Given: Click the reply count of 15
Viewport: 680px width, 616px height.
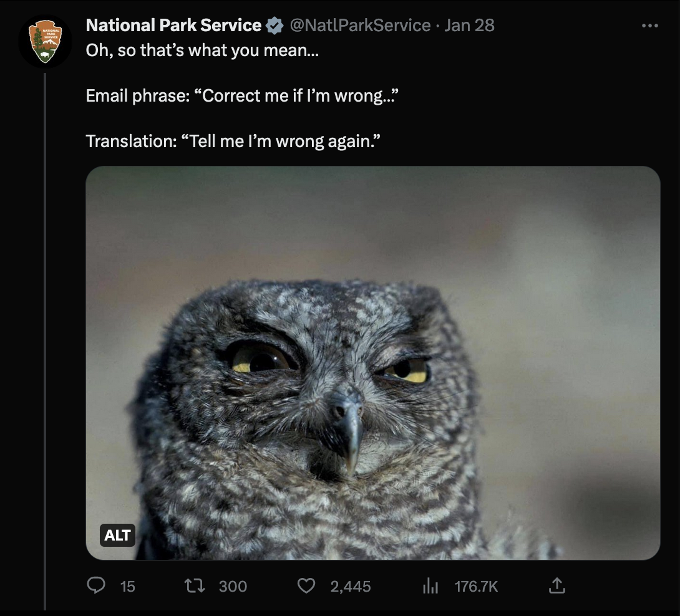Looking at the screenshot, I should (x=127, y=586).
